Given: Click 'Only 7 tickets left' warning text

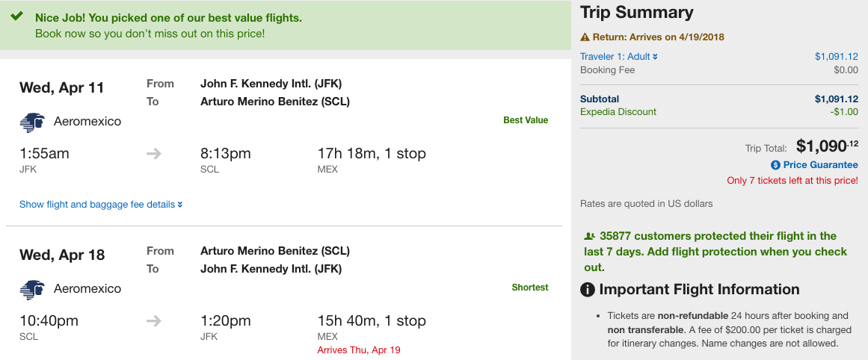Looking at the screenshot, I should (792, 181).
